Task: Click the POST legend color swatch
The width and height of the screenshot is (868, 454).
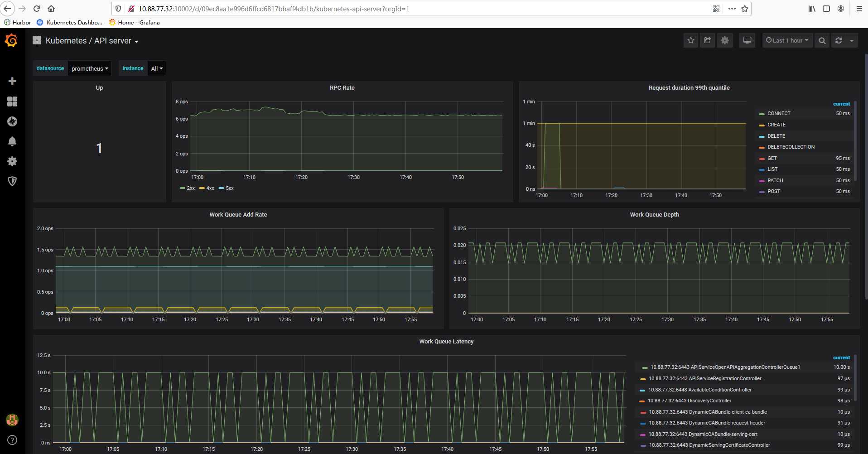Action: 762,192
